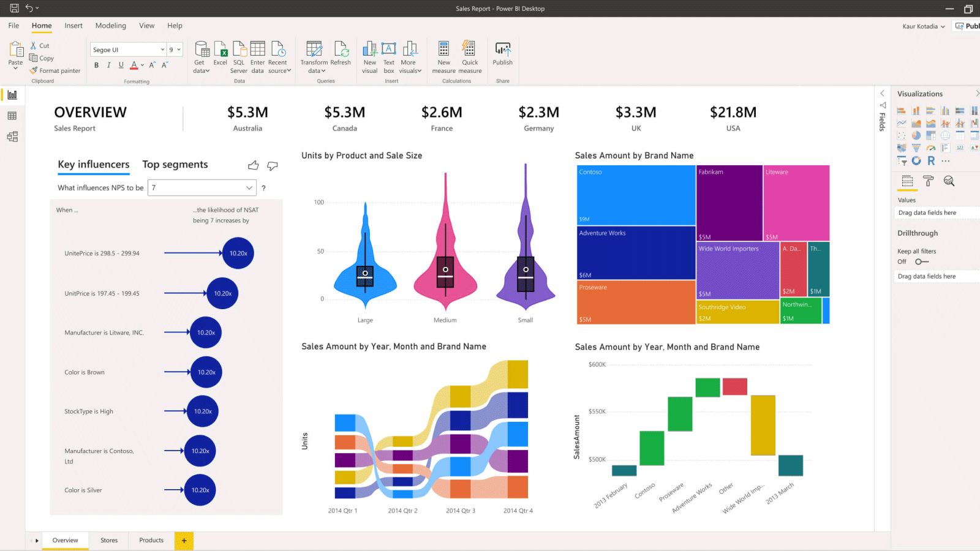Open the Kaur Kotadia account dropdown
The width and height of the screenshot is (980, 551).
tap(924, 26)
